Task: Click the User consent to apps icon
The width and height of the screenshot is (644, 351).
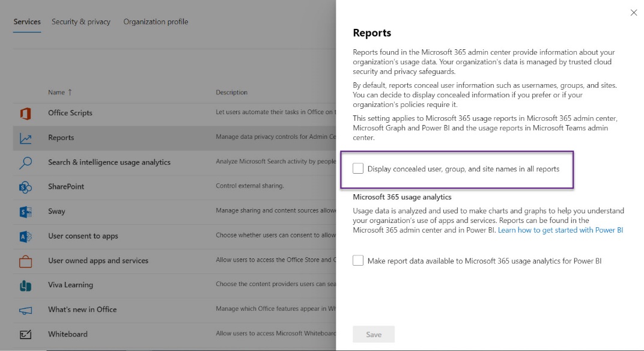Action: pos(25,236)
